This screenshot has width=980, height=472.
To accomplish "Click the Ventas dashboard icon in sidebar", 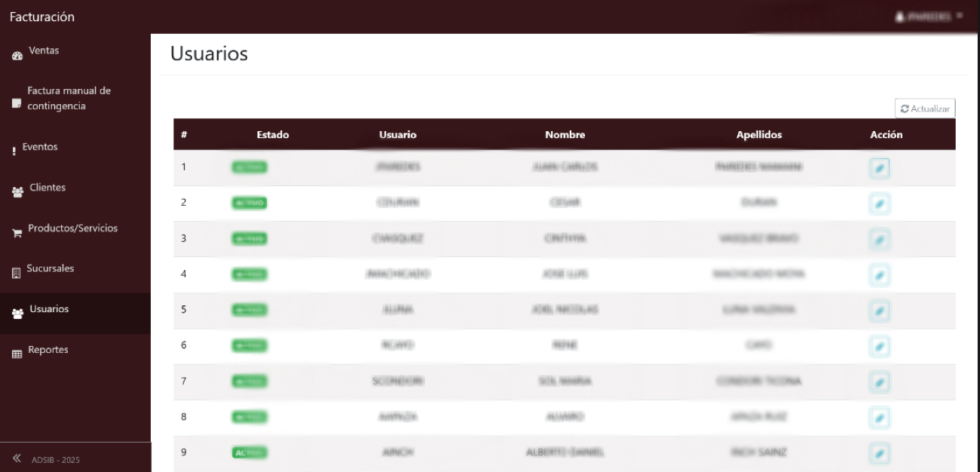I will tap(17, 56).
